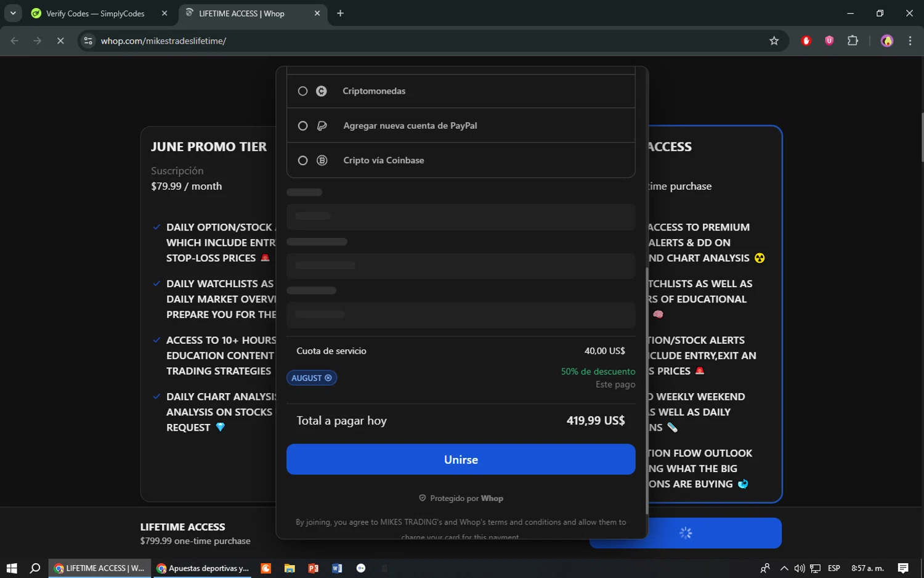
Task: Open the volume control
Action: [x=800, y=568]
